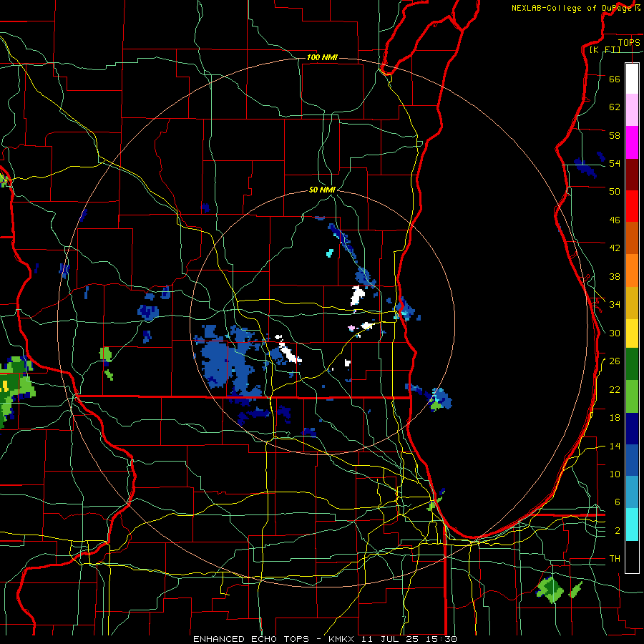Click the dark green legend swatch
Viewport: 644px width, 644px height.
click(632, 364)
